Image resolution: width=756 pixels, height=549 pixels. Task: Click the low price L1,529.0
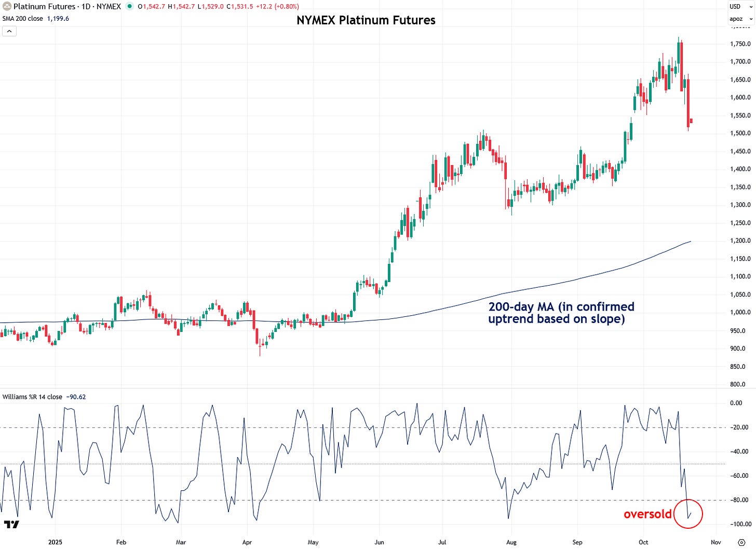pos(211,7)
